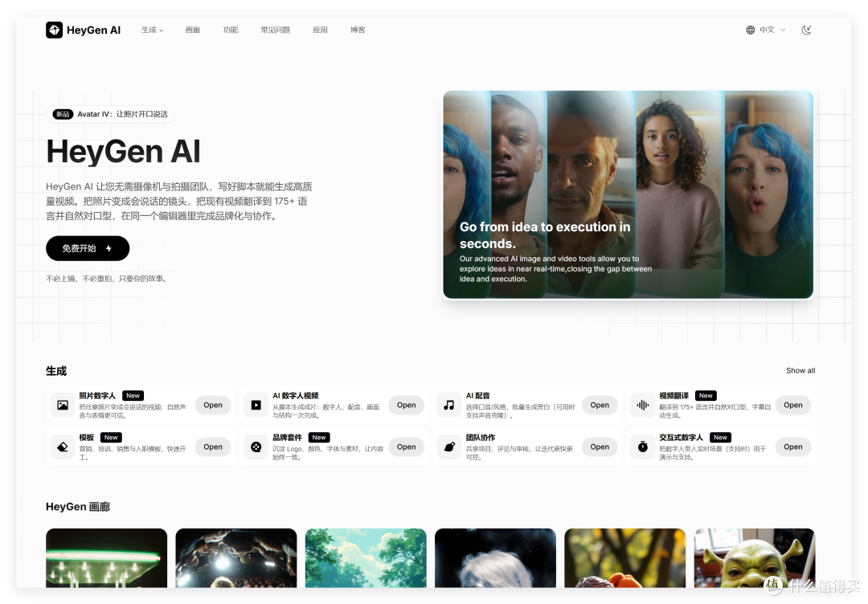This screenshot has width=868, height=604.
Task: Open the 功能 menu item
Action: [231, 30]
